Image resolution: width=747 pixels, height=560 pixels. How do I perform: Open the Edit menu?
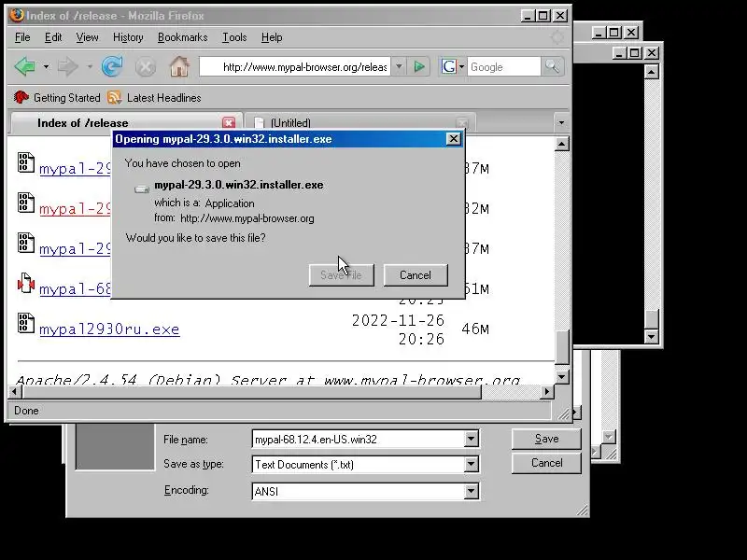click(53, 37)
